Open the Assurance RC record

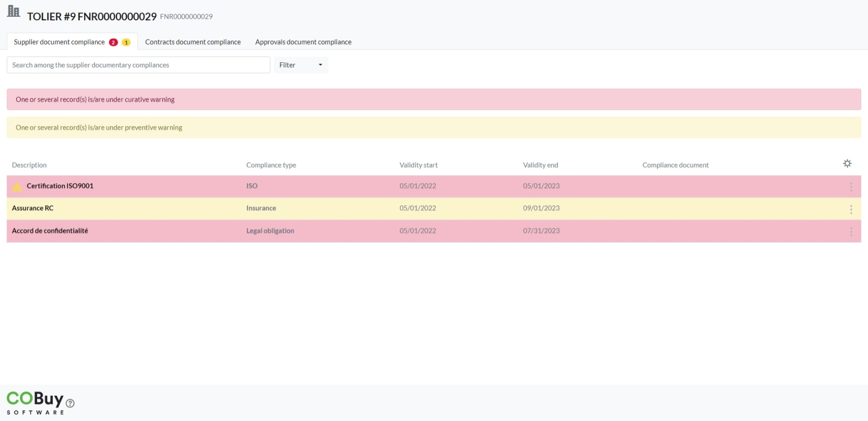(x=33, y=208)
